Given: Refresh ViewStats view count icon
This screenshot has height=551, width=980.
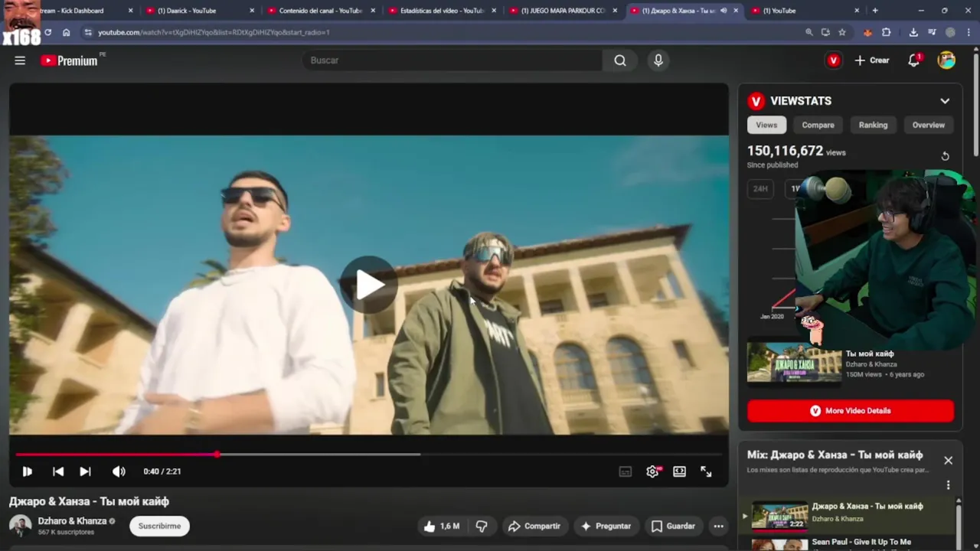Looking at the screenshot, I should (945, 156).
